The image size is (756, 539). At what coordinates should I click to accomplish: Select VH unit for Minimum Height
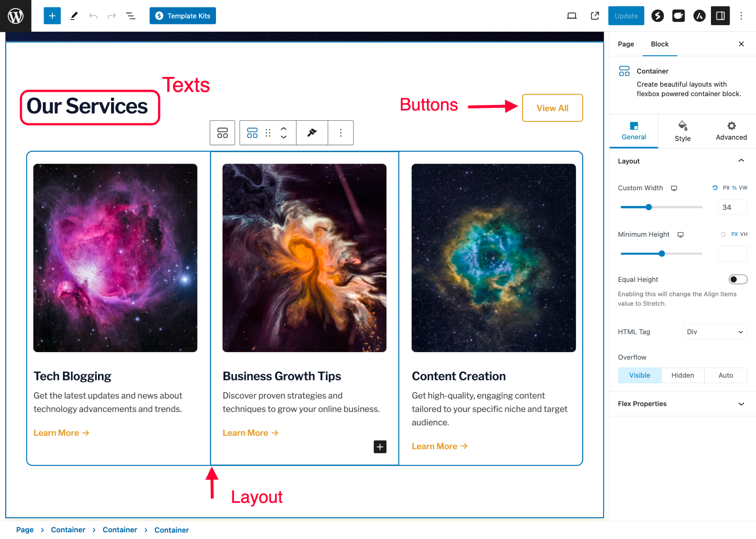point(744,234)
